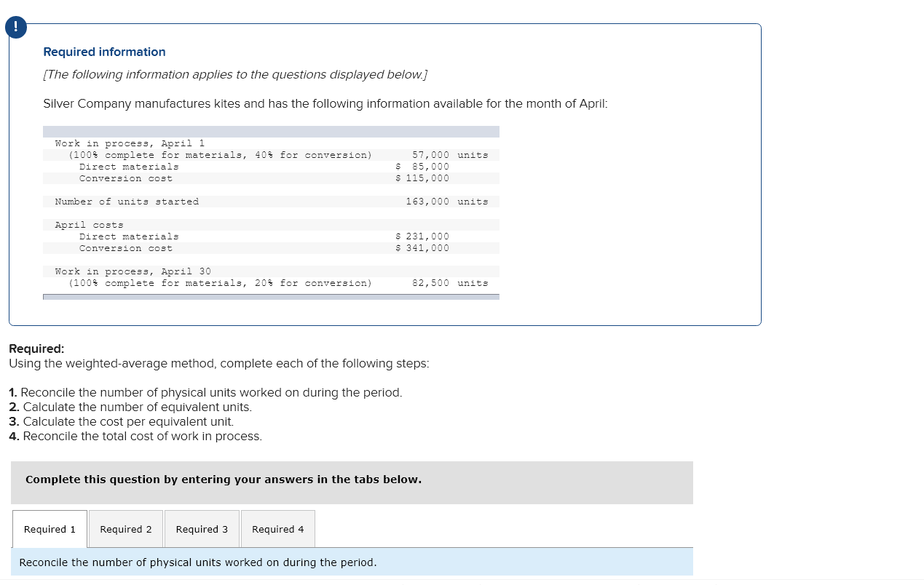
Task: Click the italic applies-to-questions disclaimer text
Action: click(236, 74)
